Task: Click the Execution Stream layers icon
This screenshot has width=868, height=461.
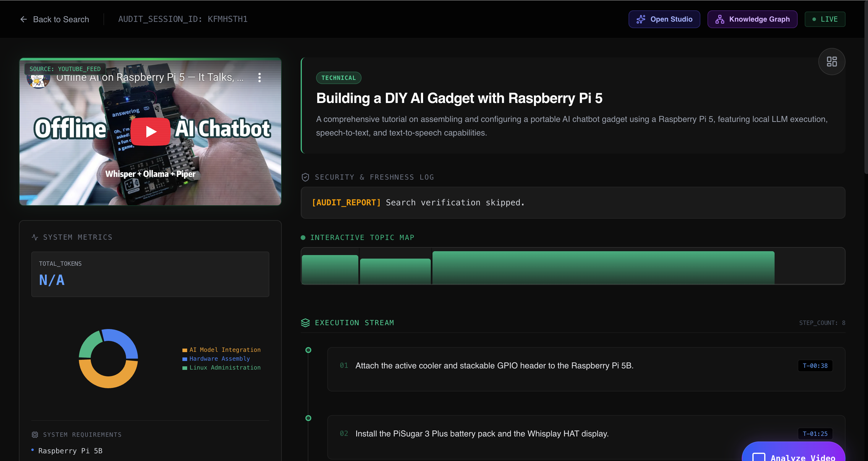Action: (x=305, y=323)
